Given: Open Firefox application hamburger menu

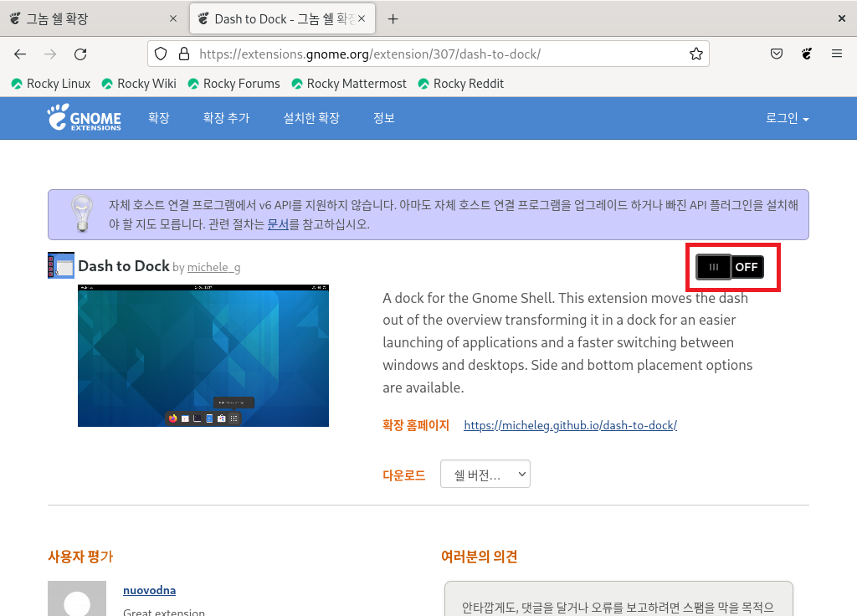Looking at the screenshot, I should [x=837, y=54].
